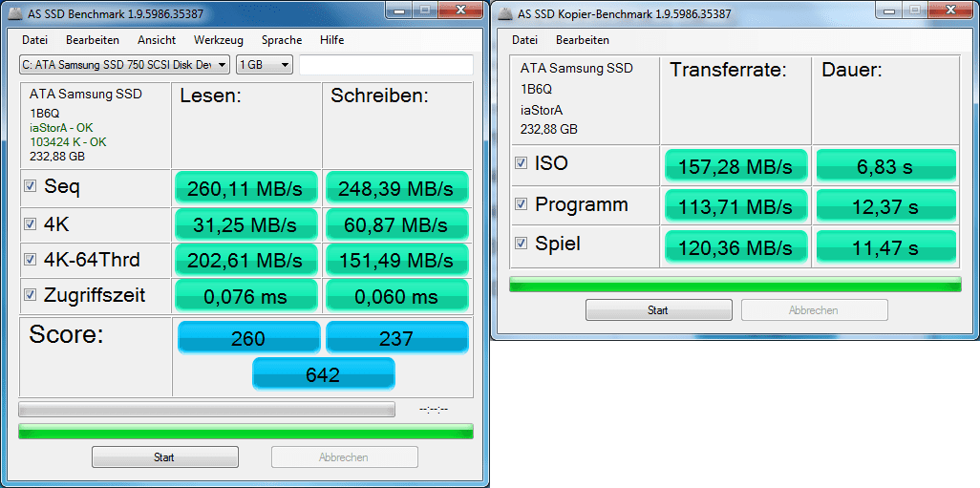Click the Spiel duration 11,47 s
This screenshot has width=980, height=488.
(x=886, y=246)
